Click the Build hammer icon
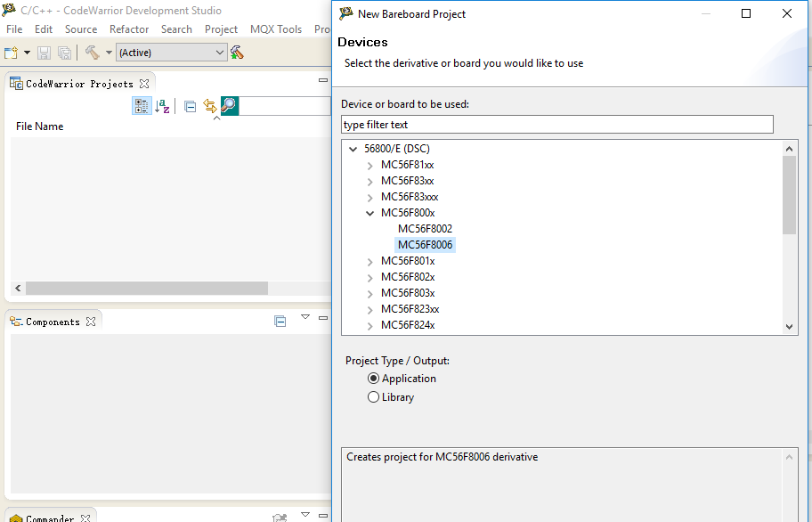 (93, 53)
